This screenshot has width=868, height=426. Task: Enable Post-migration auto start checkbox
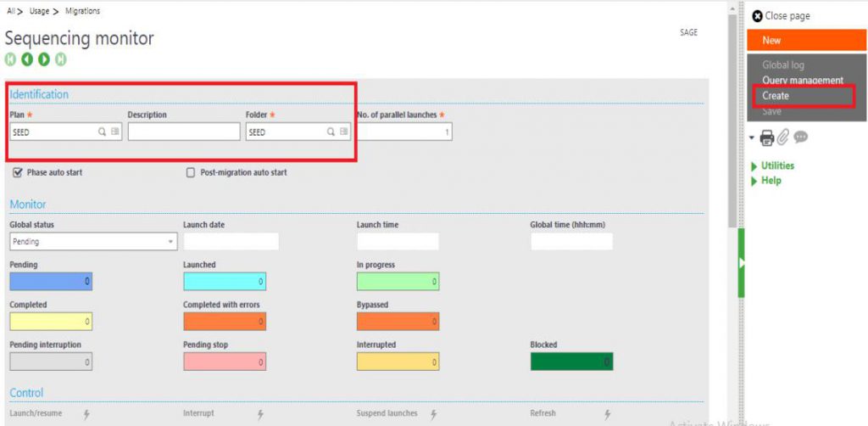[x=191, y=173]
